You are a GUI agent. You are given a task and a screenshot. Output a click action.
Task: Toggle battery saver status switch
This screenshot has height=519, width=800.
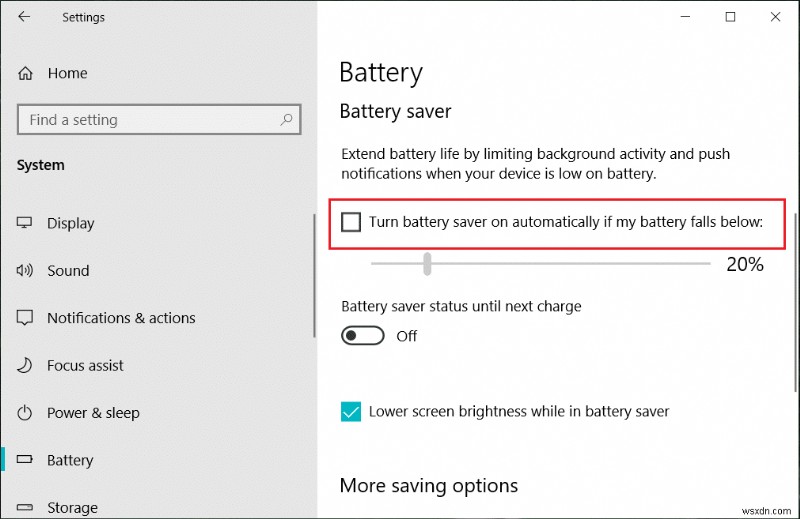click(x=363, y=336)
